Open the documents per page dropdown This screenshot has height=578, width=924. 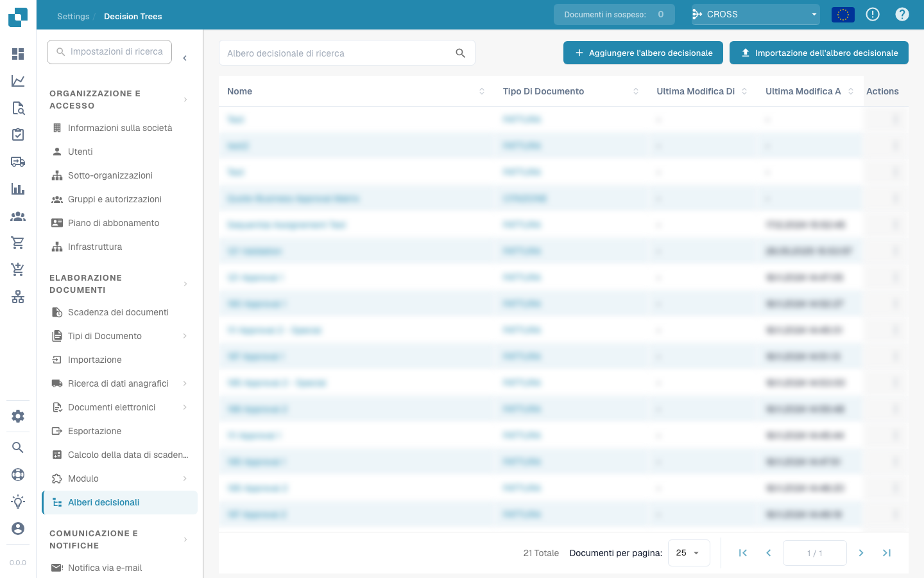[689, 553]
